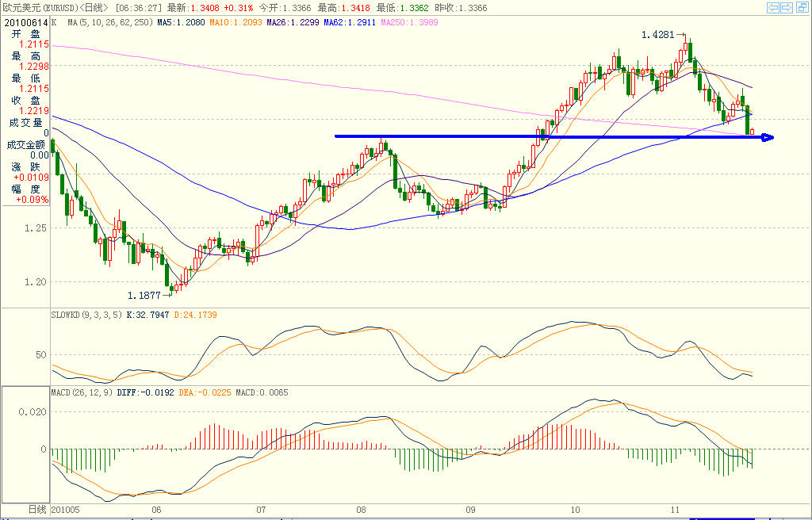Click the 开盘 value 1.2115 in the side panel
Image resolution: width=812 pixels, height=520 pixels.
coord(34,44)
